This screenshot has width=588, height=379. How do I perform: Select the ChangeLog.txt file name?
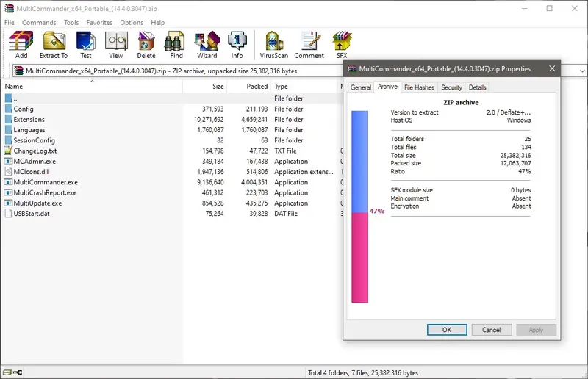[35, 151]
